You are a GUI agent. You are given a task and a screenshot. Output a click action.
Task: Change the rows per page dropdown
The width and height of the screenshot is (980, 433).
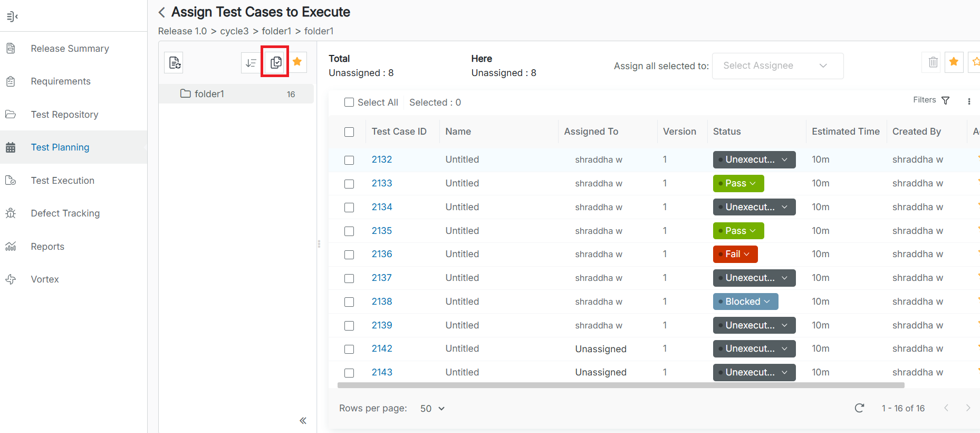point(433,409)
